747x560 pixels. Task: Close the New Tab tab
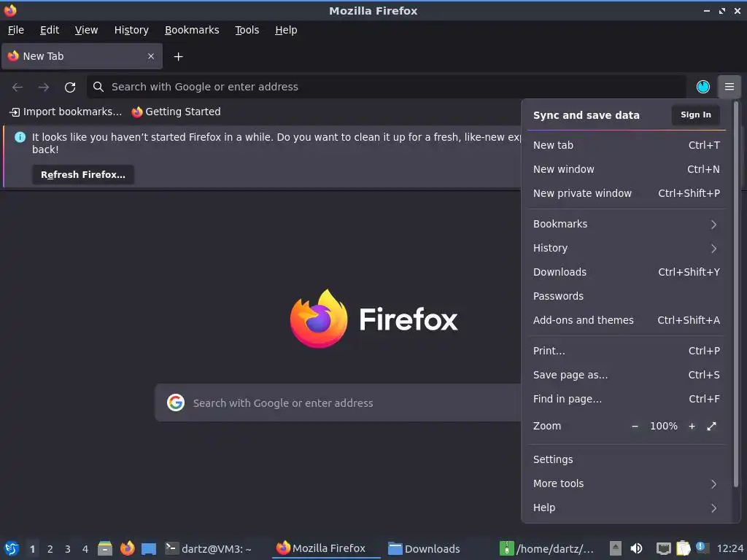[x=150, y=56]
